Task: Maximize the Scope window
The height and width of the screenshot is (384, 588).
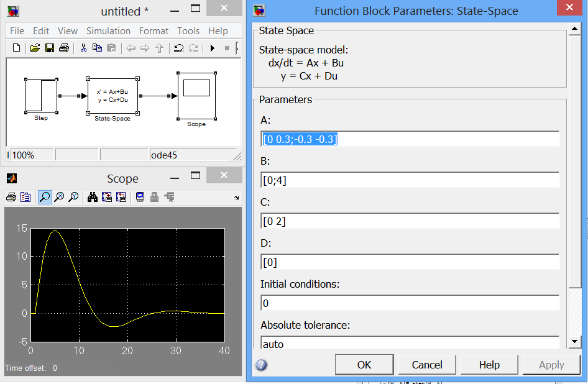Action: click(195, 175)
